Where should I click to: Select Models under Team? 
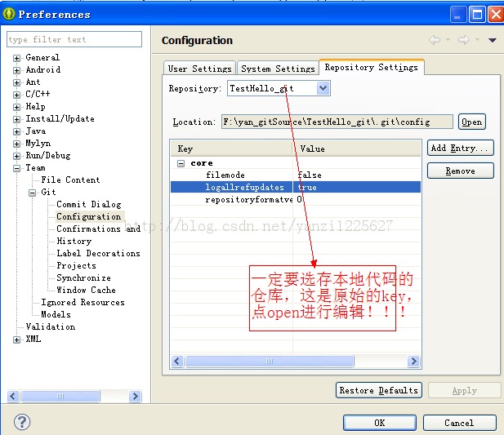[56, 314]
